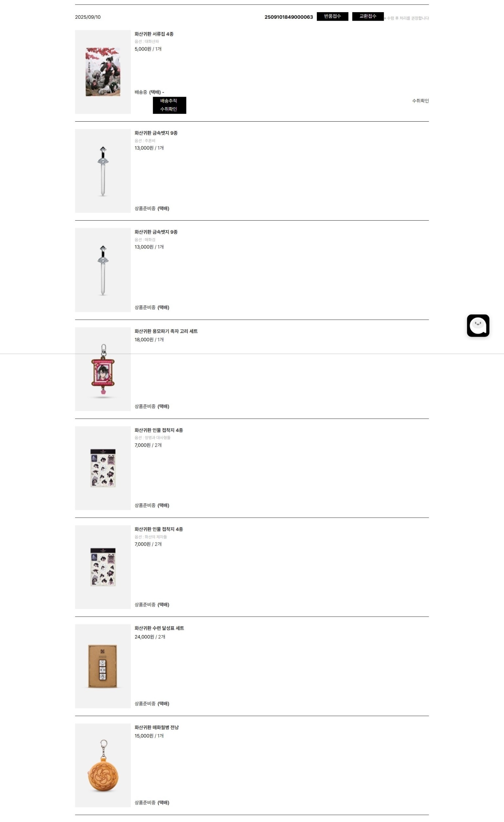The height and width of the screenshot is (822, 504).
Task: Click the 화산귀환 매화월병 전낭 title
Action: tap(156, 727)
